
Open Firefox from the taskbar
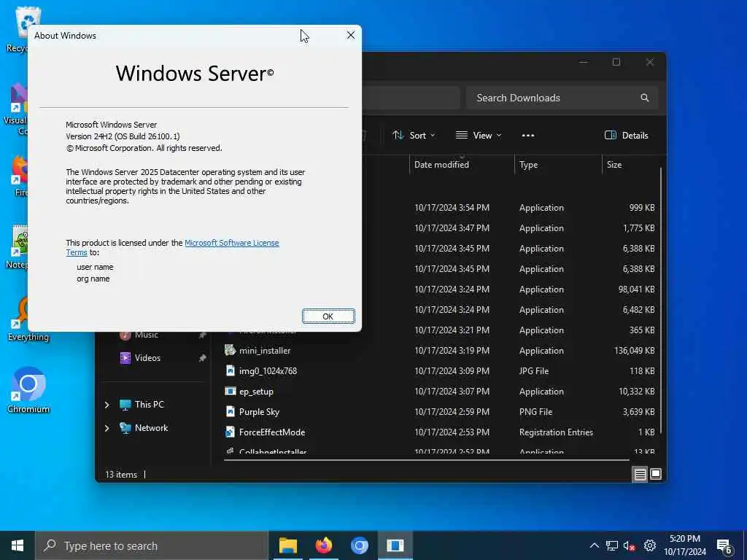coord(323,545)
